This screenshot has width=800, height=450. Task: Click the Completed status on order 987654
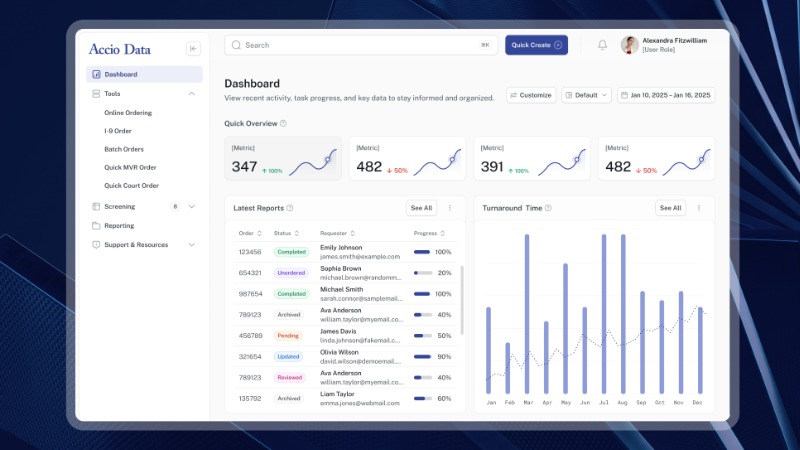tap(291, 294)
